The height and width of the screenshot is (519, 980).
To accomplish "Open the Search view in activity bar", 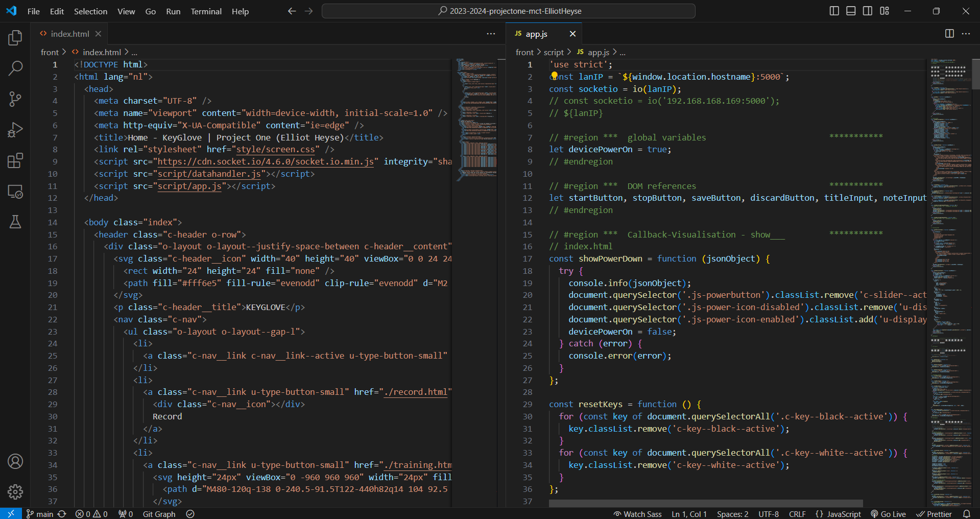I will 15,68.
